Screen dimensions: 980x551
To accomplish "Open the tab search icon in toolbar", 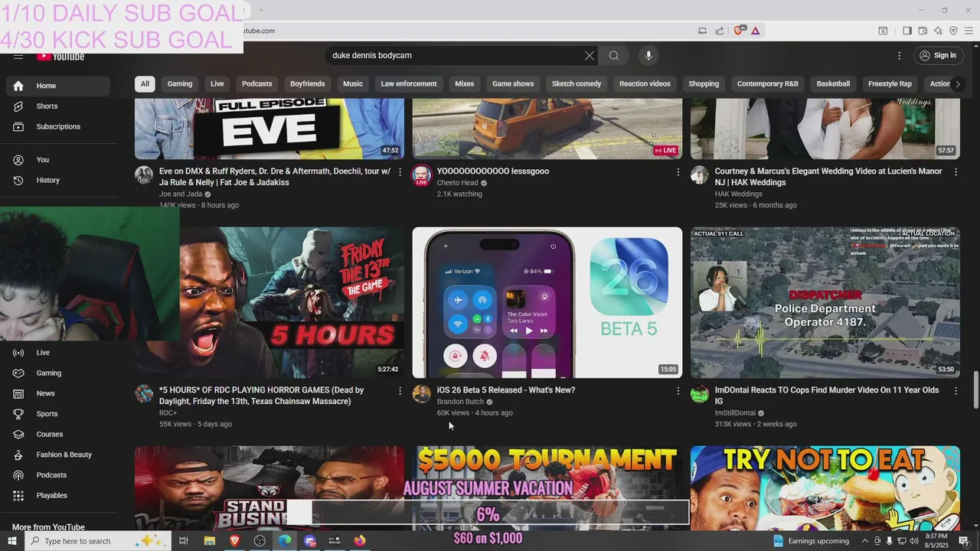I will (883, 31).
